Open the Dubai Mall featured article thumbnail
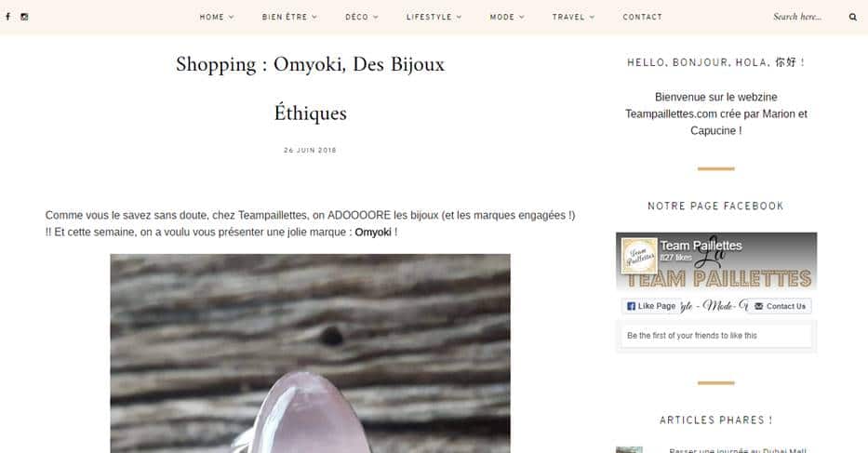The image size is (868, 453). [x=630, y=449]
